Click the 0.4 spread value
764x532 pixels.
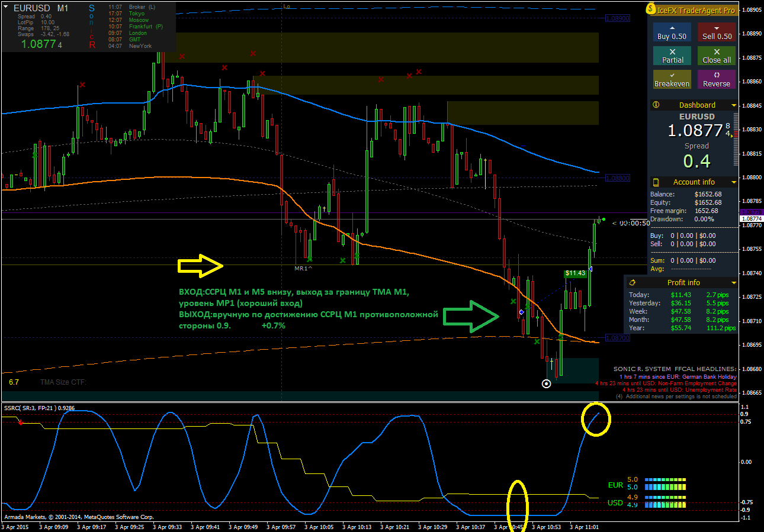tap(696, 160)
